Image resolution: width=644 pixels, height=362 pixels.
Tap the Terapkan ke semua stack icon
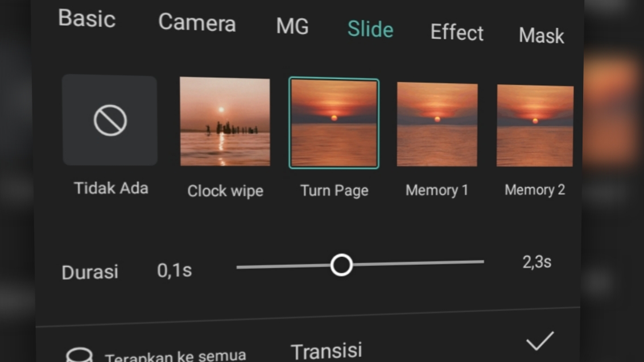tap(80, 356)
